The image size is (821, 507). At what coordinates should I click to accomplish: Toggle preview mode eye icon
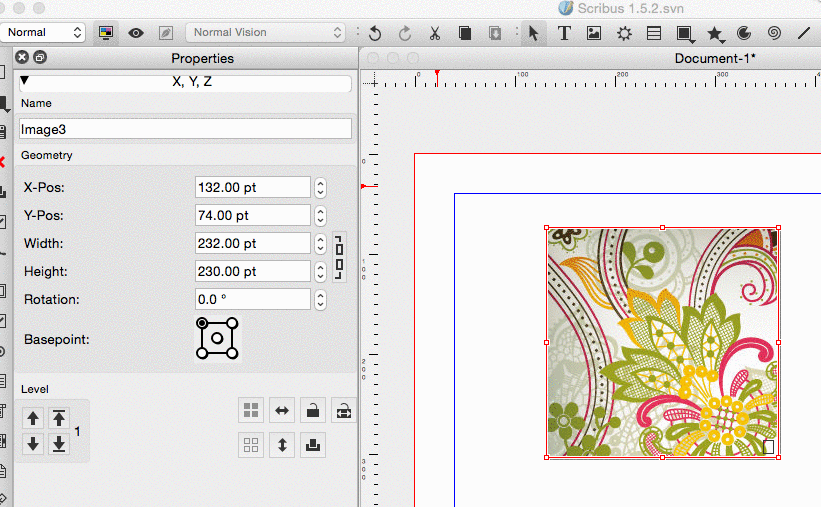pos(136,33)
